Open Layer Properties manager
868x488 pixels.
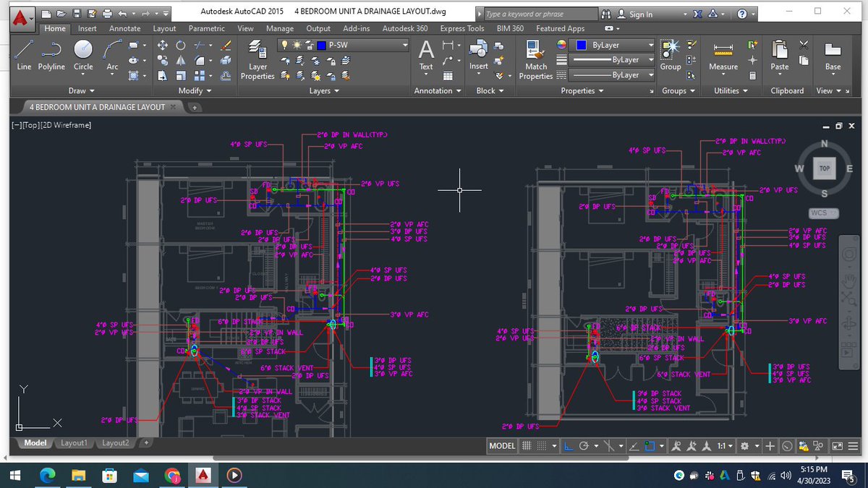[257, 59]
